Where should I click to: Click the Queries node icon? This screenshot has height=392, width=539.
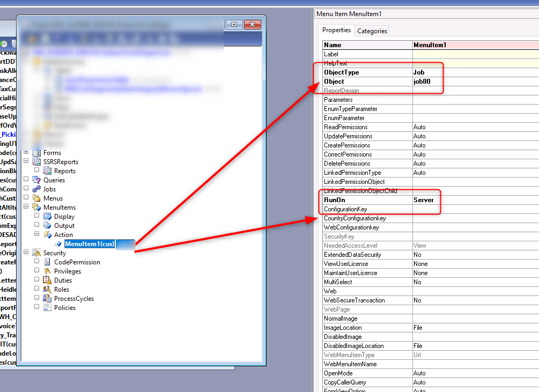click(36, 180)
